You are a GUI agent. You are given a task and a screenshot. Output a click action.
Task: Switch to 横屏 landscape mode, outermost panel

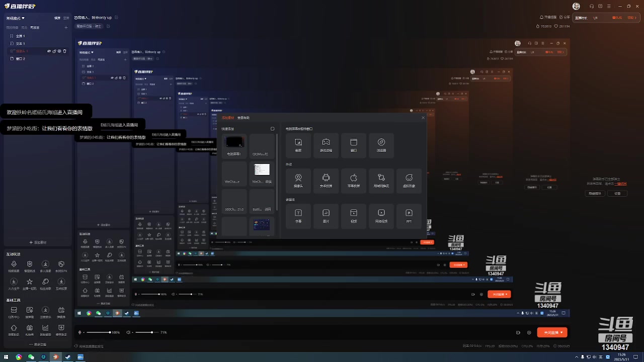point(57,18)
